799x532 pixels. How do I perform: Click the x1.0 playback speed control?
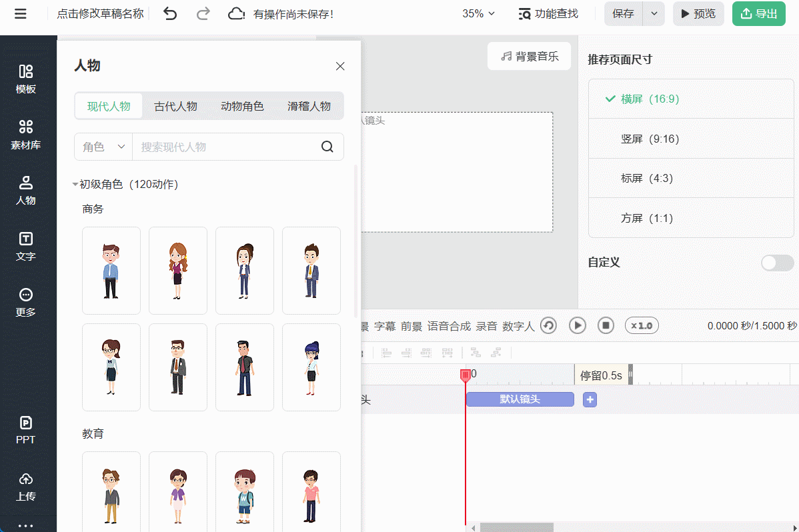coord(641,325)
